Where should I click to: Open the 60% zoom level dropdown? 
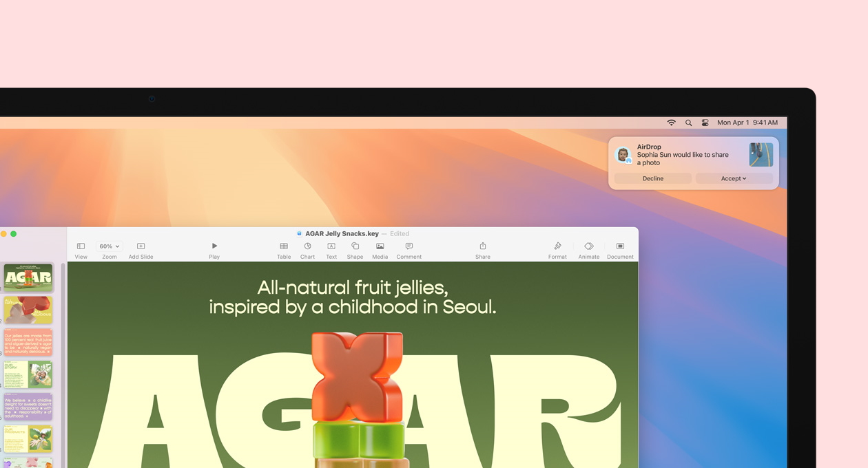[x=109, y=246]
